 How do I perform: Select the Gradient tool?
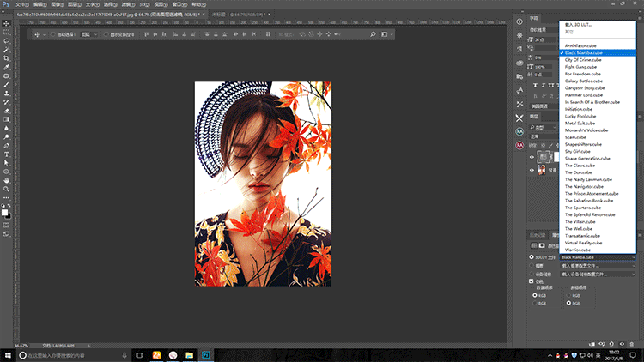(x=6, y=119)
